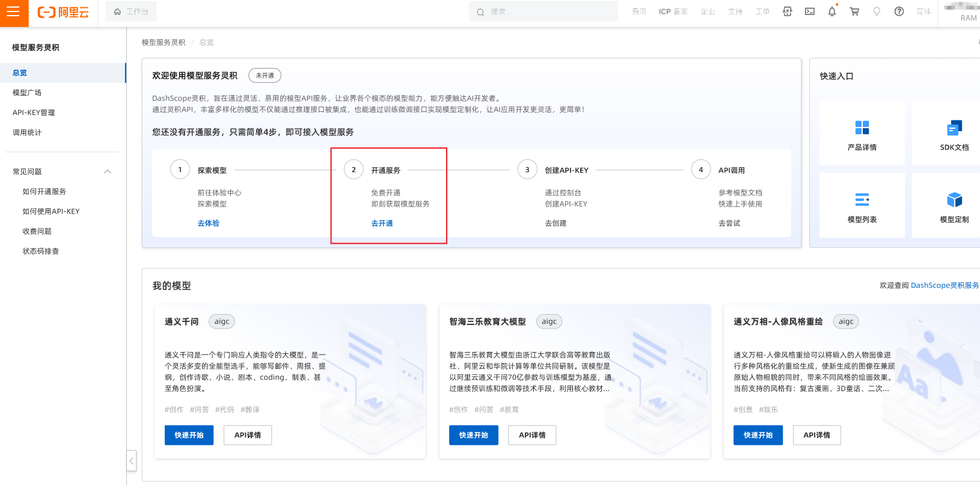Image resolution: width=980 pixels, height=485 pixels.
Task: Click 快速开始 on 智海三乐教育大模型 card
Action: 474,435
